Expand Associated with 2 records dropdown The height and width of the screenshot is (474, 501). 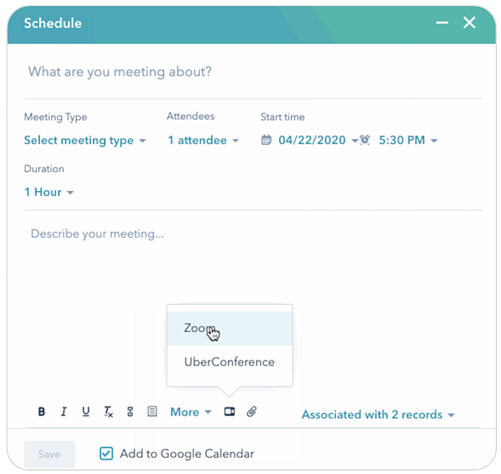click(x=378, y=415)
